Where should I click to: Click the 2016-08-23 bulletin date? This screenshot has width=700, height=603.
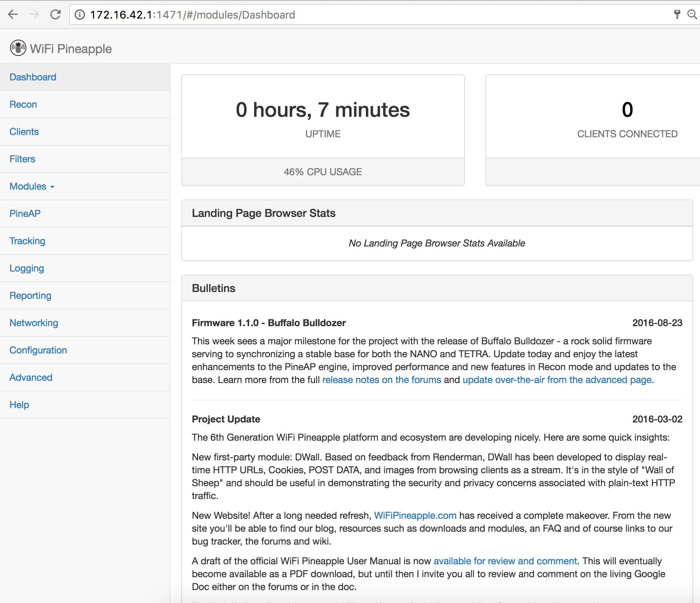[x=658, y=323]
